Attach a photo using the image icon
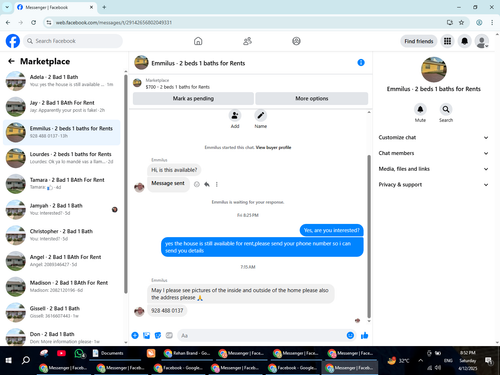Screen dimensions: 500x375 tap(146, 335)
